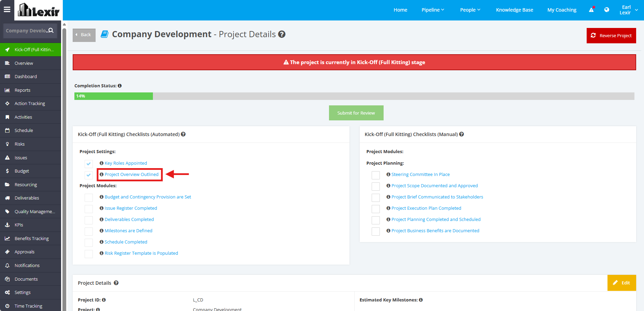Open Knowledge Base in top navigation
644x311 pixels.
[x=514, y=10]
